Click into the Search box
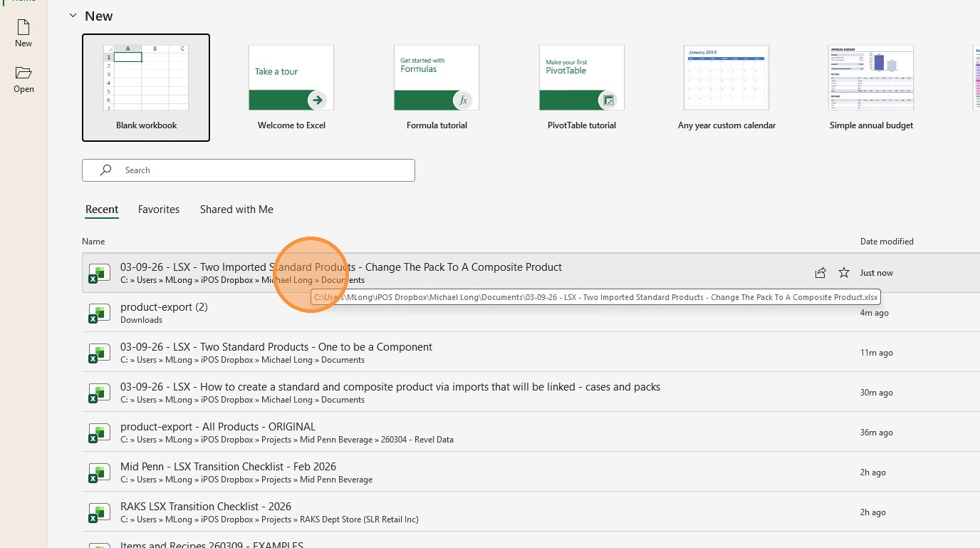Image resolution: width=980 pixels, height=548 pixels. tap(249, 170)
